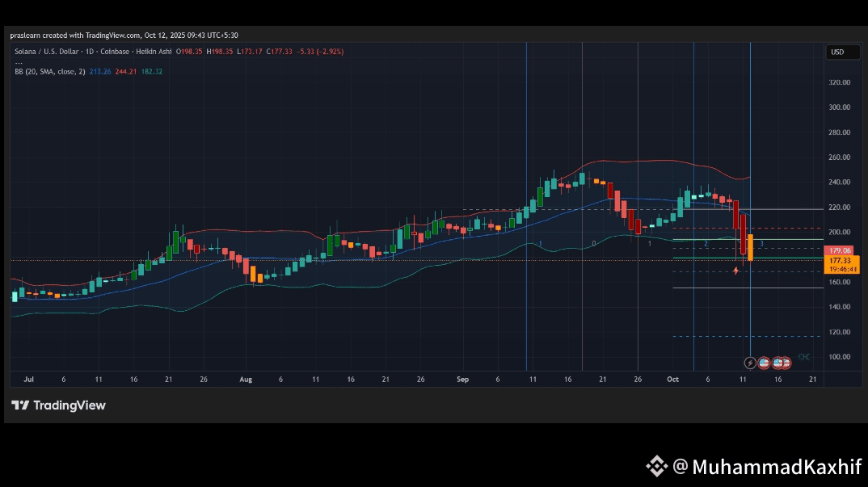Click the Solana / U.S. Dollar symbol title
The width and height of the screenshot is (868, 487).
[x=47, y=52]
